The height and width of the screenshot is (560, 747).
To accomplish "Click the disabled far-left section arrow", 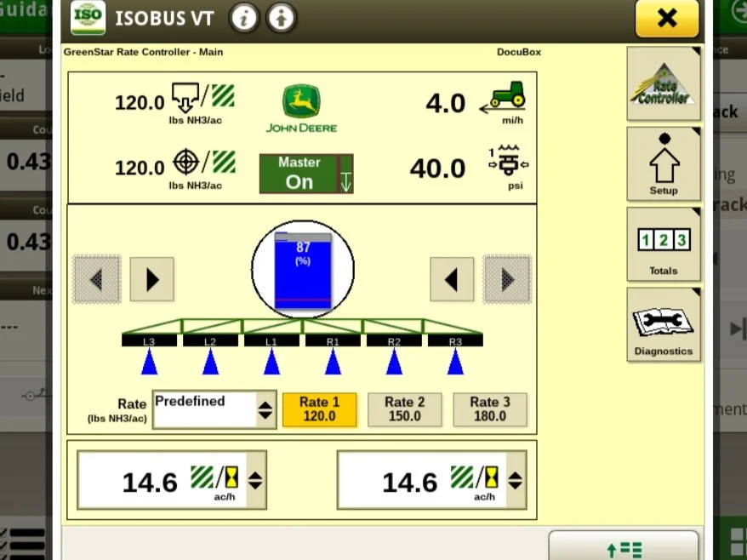I will 96,279.
